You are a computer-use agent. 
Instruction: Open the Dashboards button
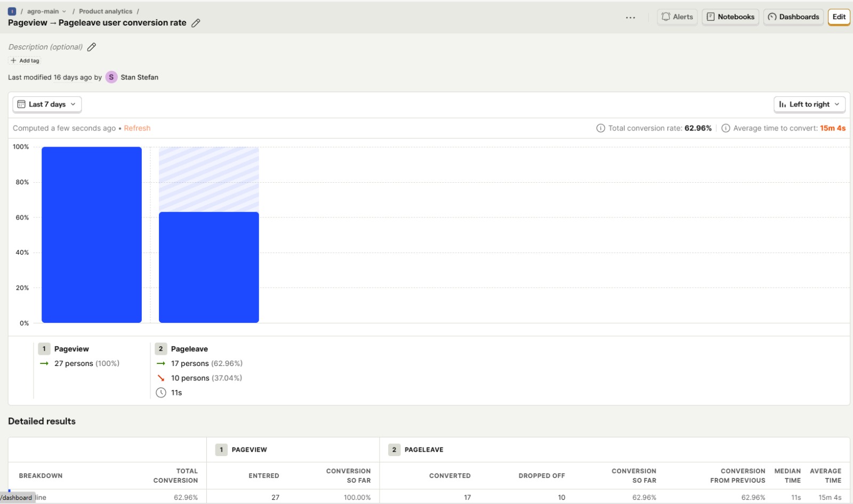coord(793,17)
